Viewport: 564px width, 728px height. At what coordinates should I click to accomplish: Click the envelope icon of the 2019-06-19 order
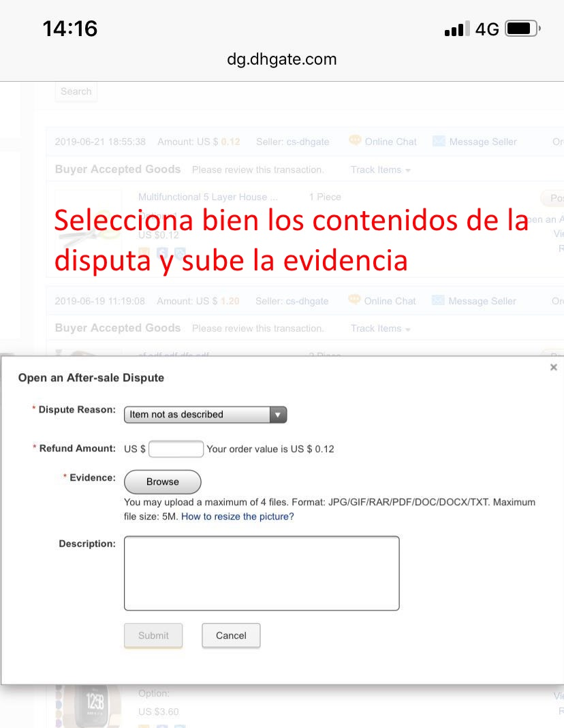tap(438, 300)
